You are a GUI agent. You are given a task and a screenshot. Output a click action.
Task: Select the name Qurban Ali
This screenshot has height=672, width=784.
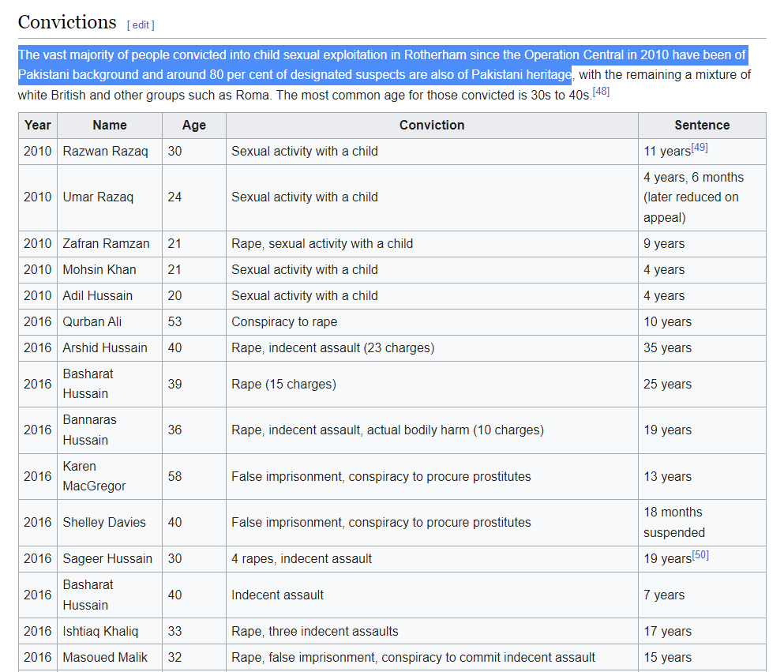point(92,321)
